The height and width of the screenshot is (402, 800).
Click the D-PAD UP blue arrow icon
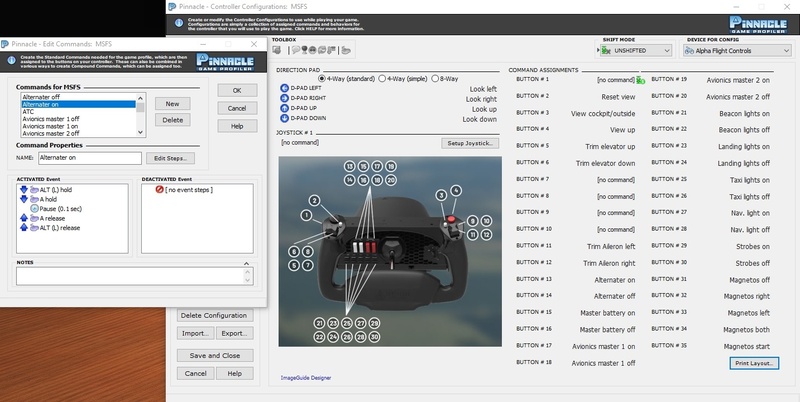point(284,108)
